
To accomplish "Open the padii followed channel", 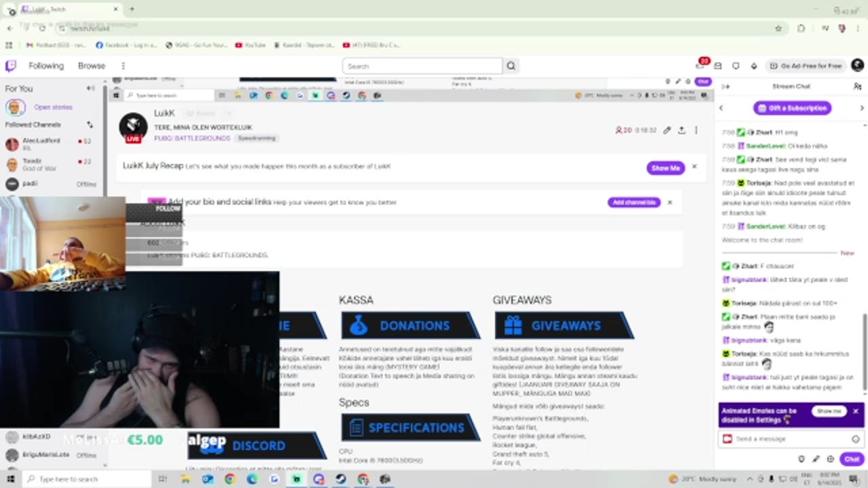I will point(52,184).
